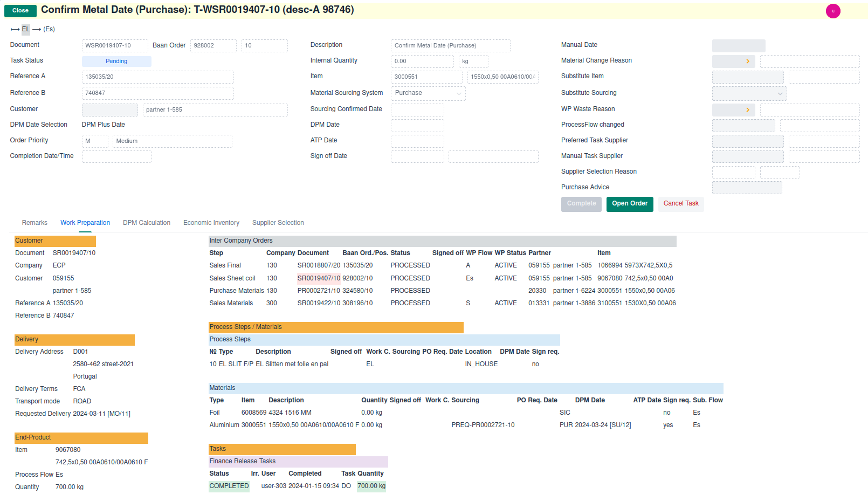Switch to the Remarks tab

[35, 223]
